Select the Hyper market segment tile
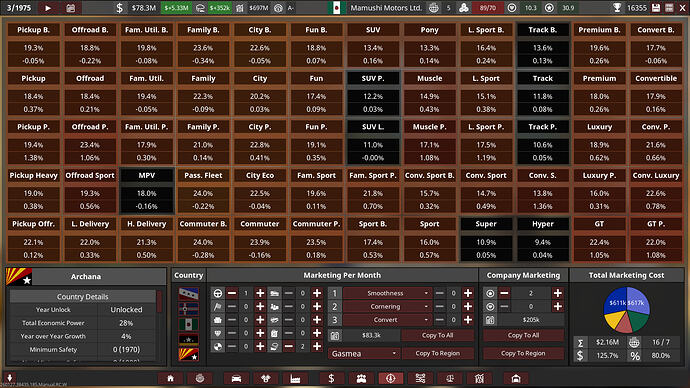 tap(543, 239)
